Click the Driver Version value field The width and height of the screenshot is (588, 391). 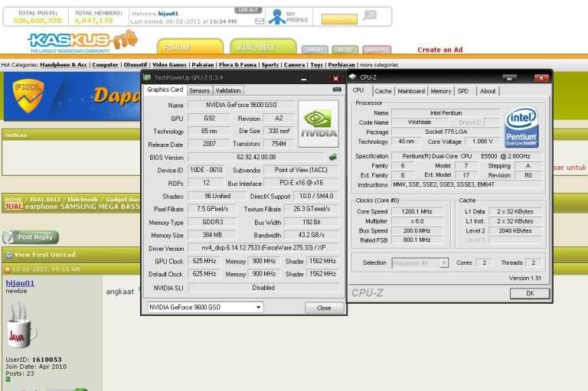coord(263,248)
